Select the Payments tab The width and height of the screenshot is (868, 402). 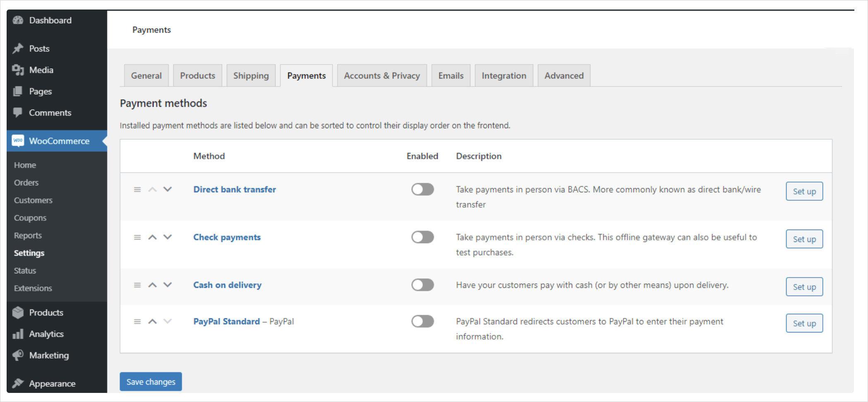[307, 76]
